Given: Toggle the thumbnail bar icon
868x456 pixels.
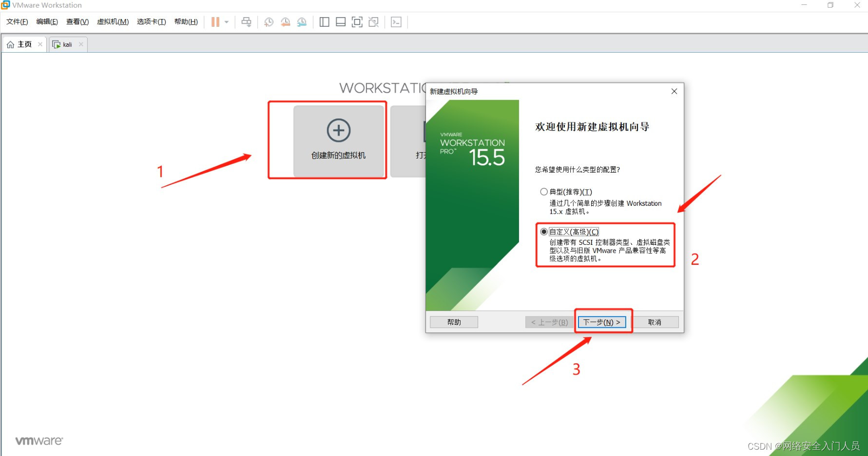Looking at the screenshot, I should tap(341, 22).
